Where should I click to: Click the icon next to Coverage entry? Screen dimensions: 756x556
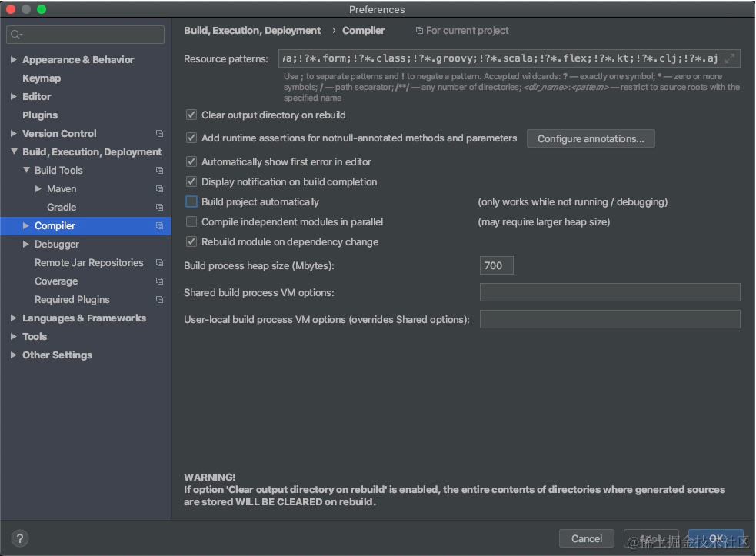pyautogui.click(x=159, y=281)
